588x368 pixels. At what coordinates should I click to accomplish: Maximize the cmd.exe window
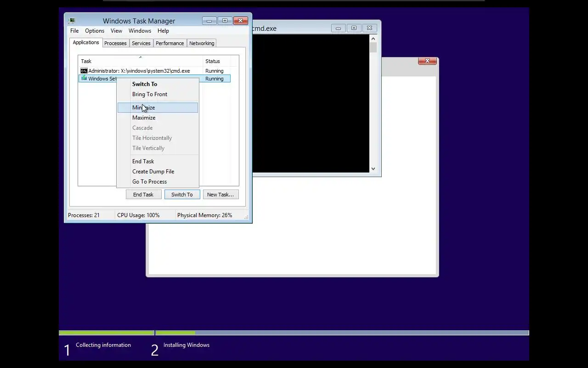(x=354, y=28)
